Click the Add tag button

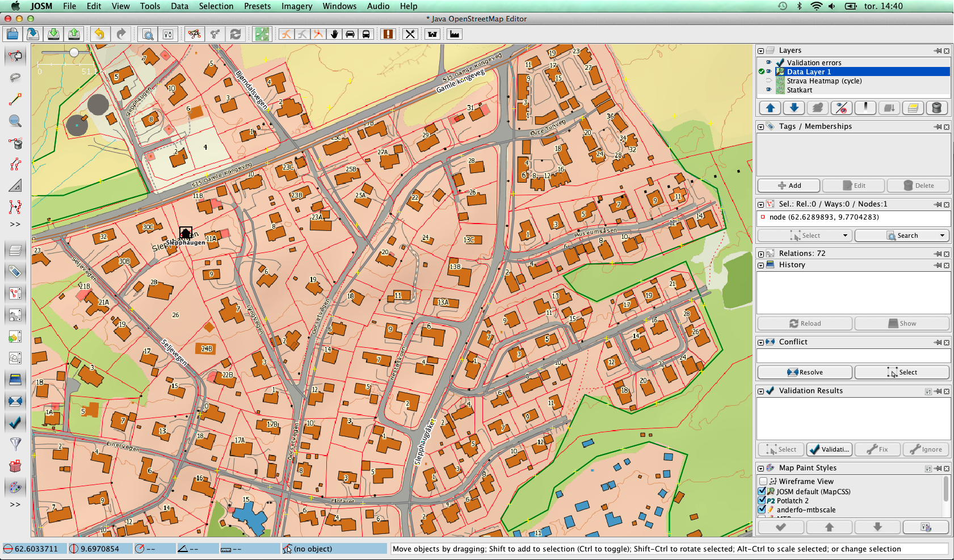(x=789, y=186)
